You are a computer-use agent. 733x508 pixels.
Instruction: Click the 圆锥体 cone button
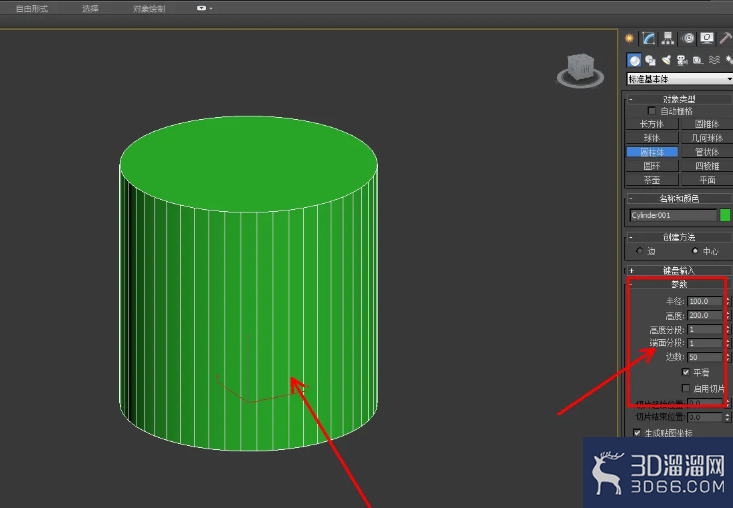[x=707, y=124]
